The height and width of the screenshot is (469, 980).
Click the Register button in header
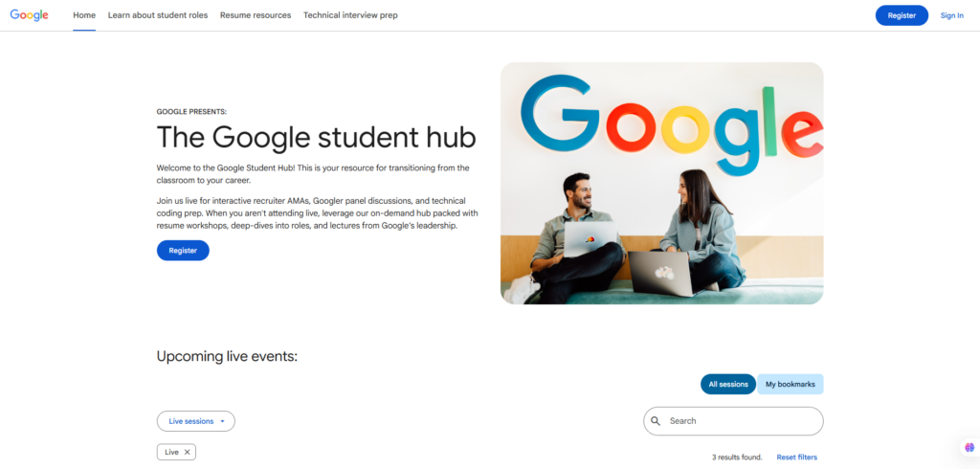click(902, 15)
